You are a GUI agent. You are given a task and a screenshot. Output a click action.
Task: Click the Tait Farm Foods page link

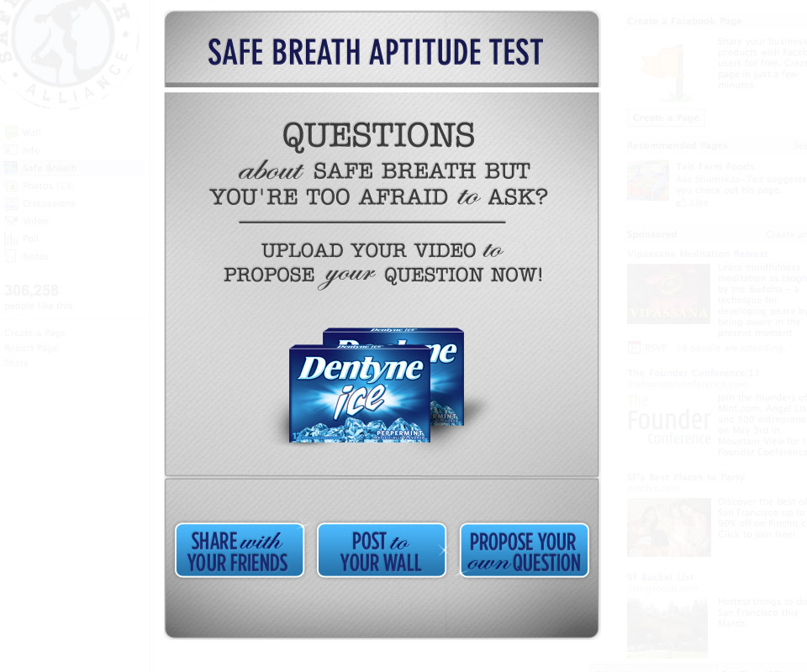click(x=715, y=166)
